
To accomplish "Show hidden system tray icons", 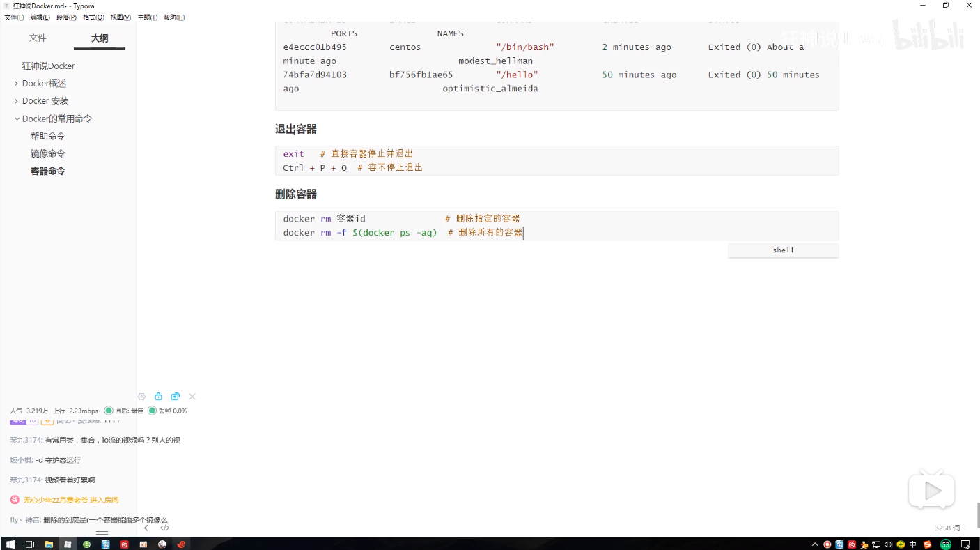I will point(815,544).
